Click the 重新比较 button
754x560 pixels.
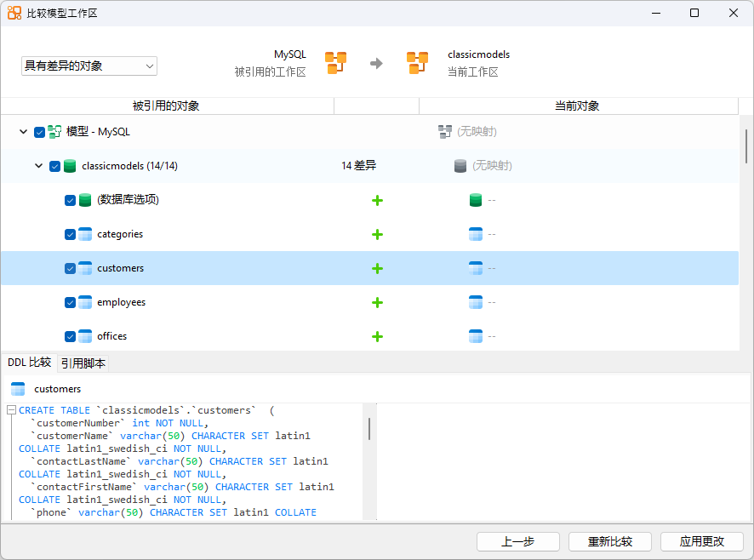(x=610, y=541)
